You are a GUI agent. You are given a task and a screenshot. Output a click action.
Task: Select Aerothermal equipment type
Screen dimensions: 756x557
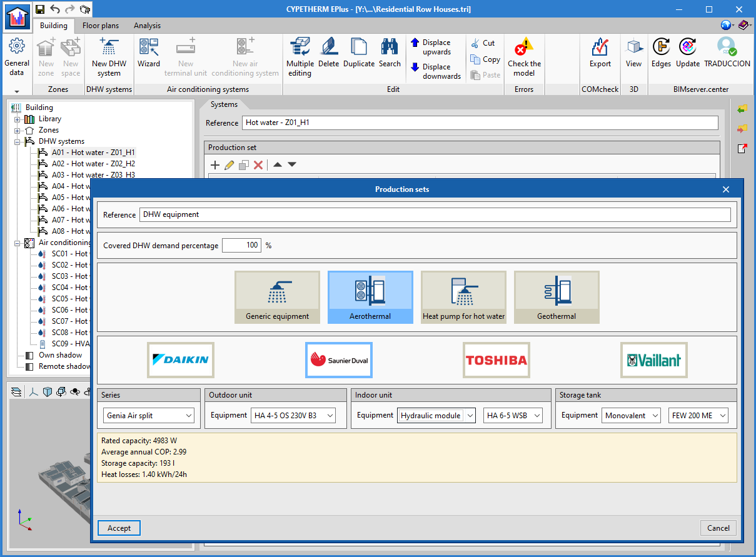(370, 297)
